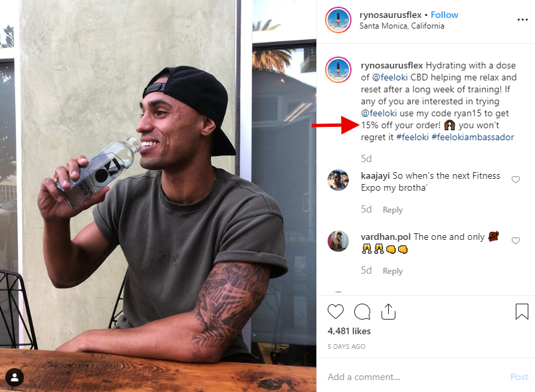Viewport: 535px width, 392px height.
Task: Click the Add a comment field
Action: pyautogui.click(x=412, y=377)
